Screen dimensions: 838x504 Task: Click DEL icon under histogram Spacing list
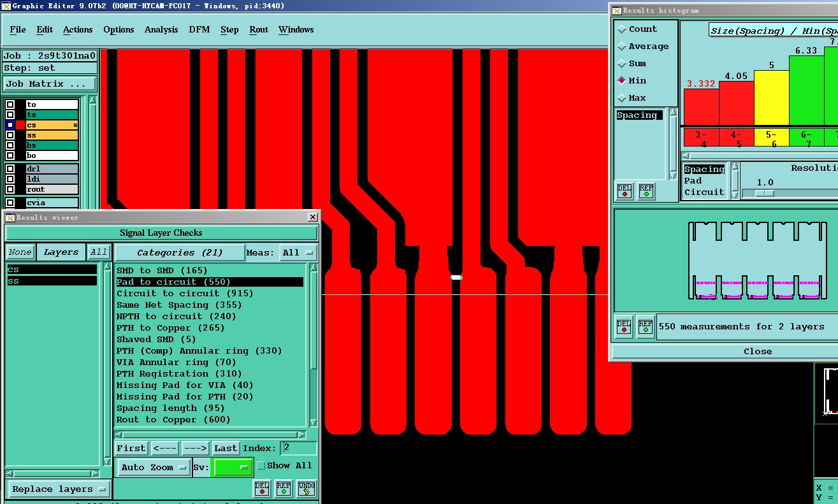pos(625,191)
